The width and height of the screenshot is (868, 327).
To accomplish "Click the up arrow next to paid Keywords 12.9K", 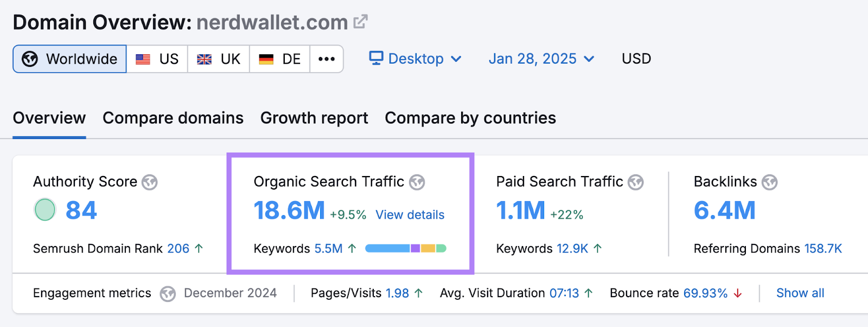I will point(598,248).
